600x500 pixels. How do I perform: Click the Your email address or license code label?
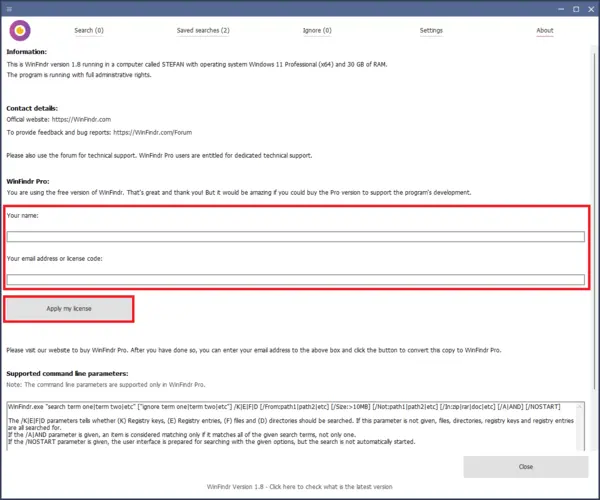(54, 259)
